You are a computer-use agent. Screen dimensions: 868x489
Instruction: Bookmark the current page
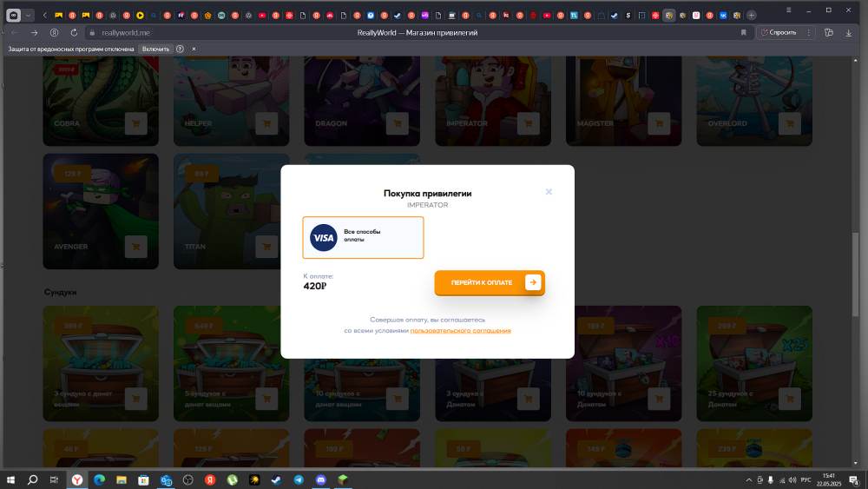click(x=744, y=33)
